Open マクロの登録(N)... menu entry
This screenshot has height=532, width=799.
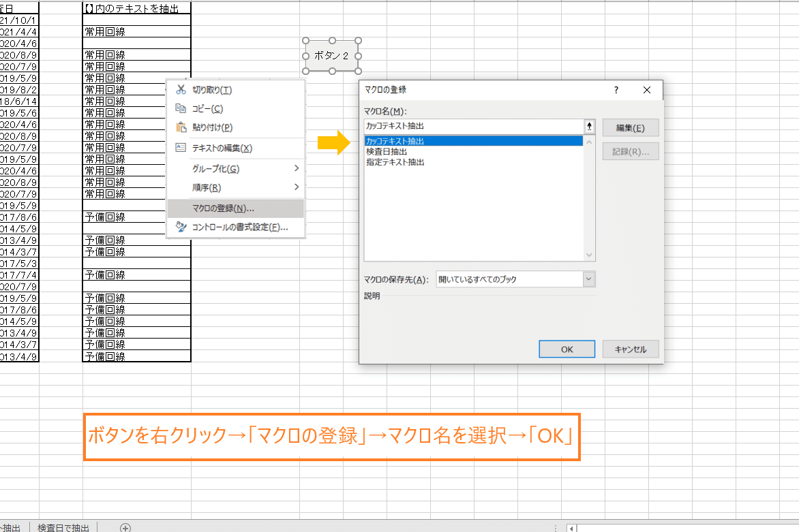pos(235,208)
